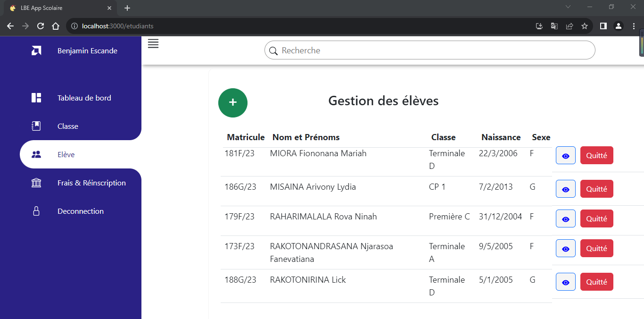Open the browser profile menu dropdown
Screen dimensions: 644x319
point(618,26)
